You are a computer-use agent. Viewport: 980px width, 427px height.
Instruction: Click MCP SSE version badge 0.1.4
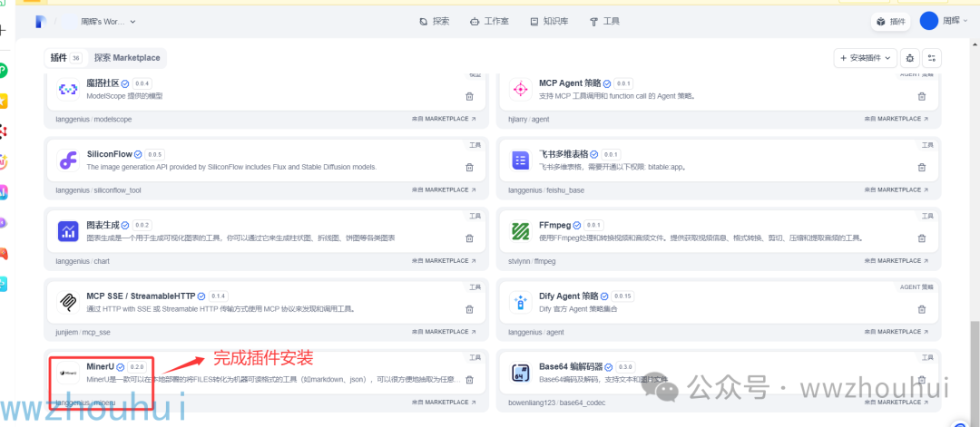pyautogui.click(x=218, y=296)
